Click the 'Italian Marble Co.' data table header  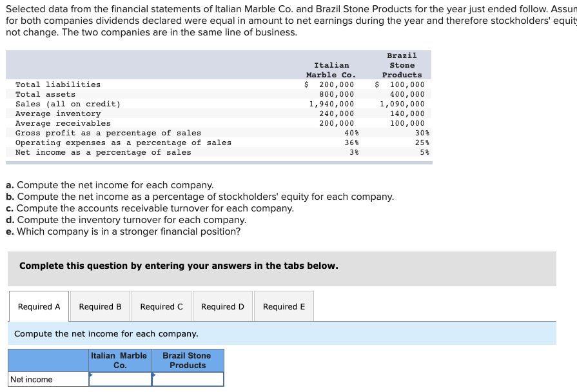[x=331, y=70]
